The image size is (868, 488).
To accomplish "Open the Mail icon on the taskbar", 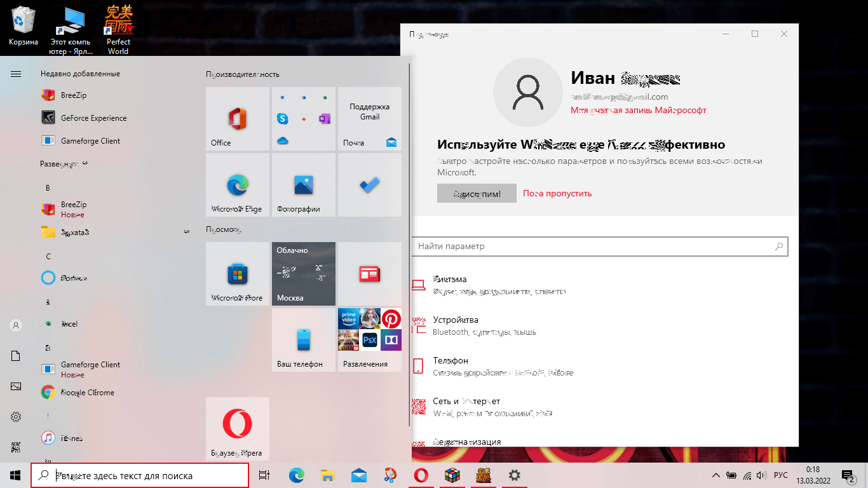I will coord(358,475).
